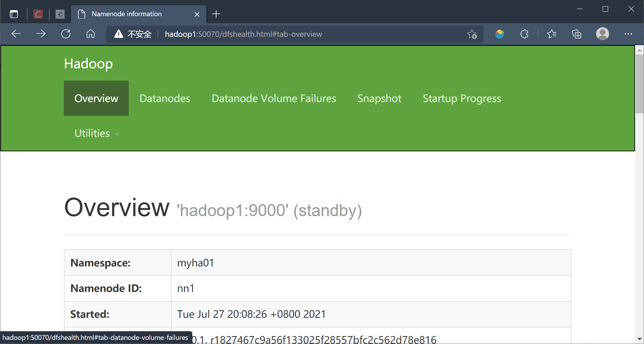
Task: Open the browser home page
Action: [x=90, y=34]
